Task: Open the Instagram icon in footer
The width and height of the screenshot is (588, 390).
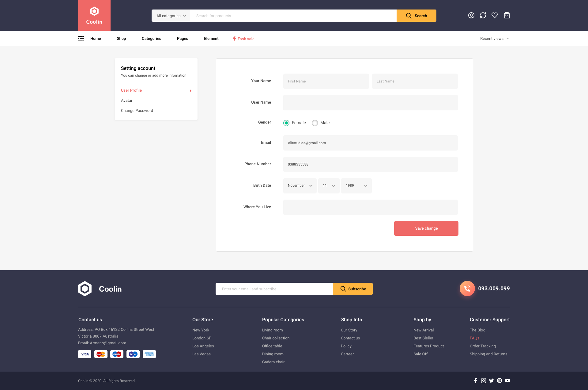Action: click(484, 380)
